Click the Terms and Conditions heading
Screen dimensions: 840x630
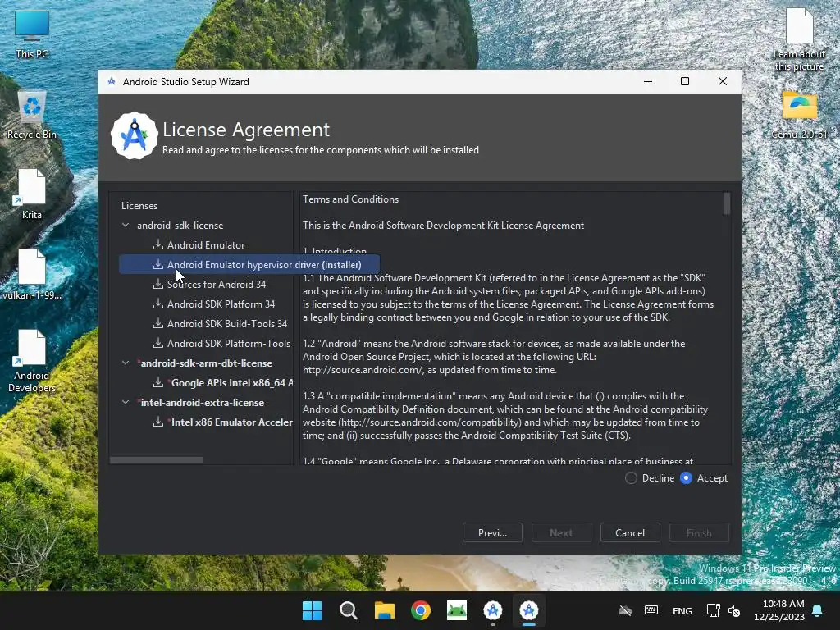(x=350, y=199)
